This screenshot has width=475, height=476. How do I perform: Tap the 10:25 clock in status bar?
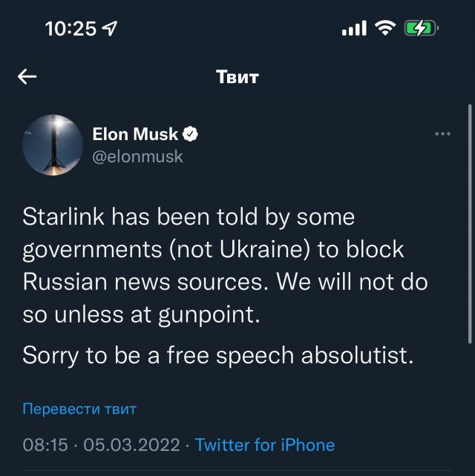point(71,28)
